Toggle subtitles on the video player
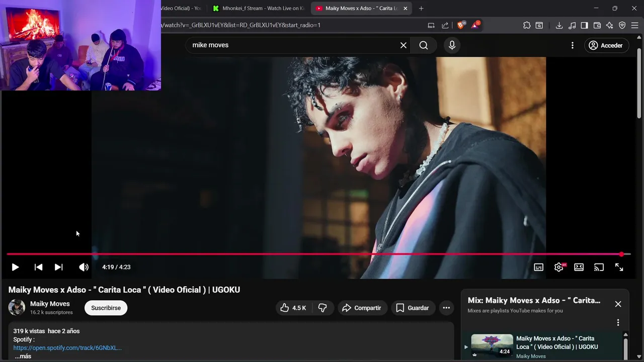Screen dimensions: 644x362 pyautogui.click(x=538, y=267)
